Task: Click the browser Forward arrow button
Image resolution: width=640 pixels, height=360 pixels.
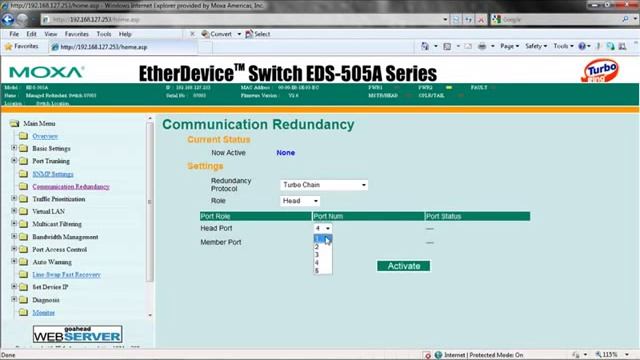Action: 23,19
